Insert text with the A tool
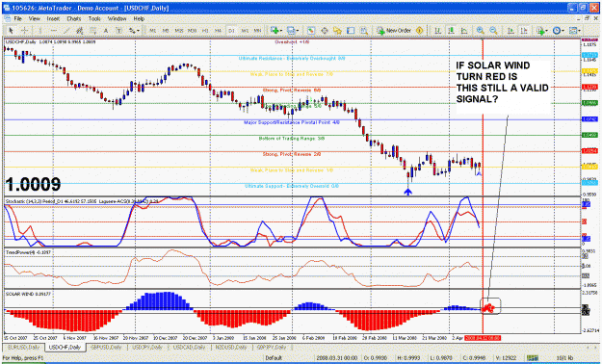 [106, 31]
